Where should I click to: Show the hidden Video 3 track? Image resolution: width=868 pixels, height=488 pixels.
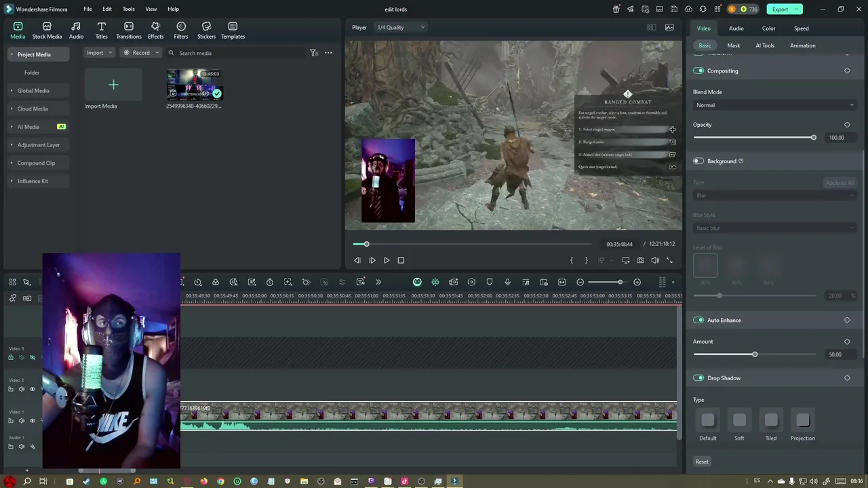[32, 357]
